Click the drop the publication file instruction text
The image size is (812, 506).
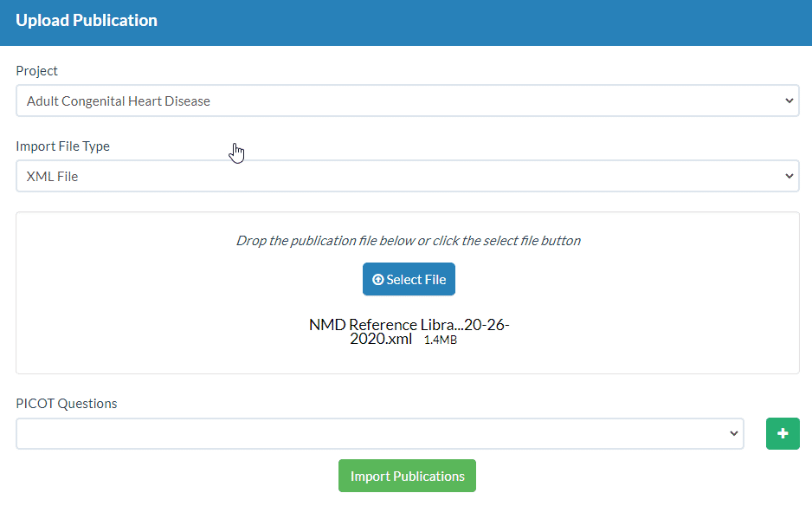point(408,241)
